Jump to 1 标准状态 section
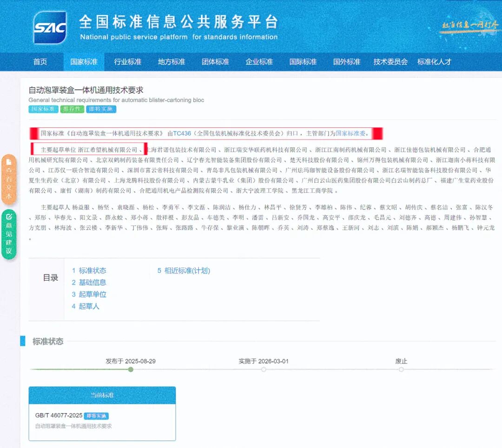Image resolution: width=502 pixels, height=448 pixels. [x=89, y=271]
